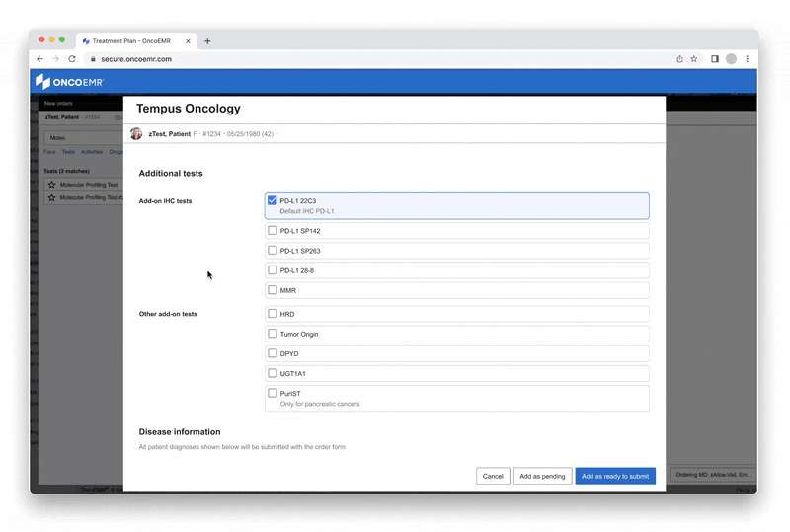This screenshot has width=790, height=532.
Task: Check PD-L1 28-8 checkbox
Action: tap(273, 270)
